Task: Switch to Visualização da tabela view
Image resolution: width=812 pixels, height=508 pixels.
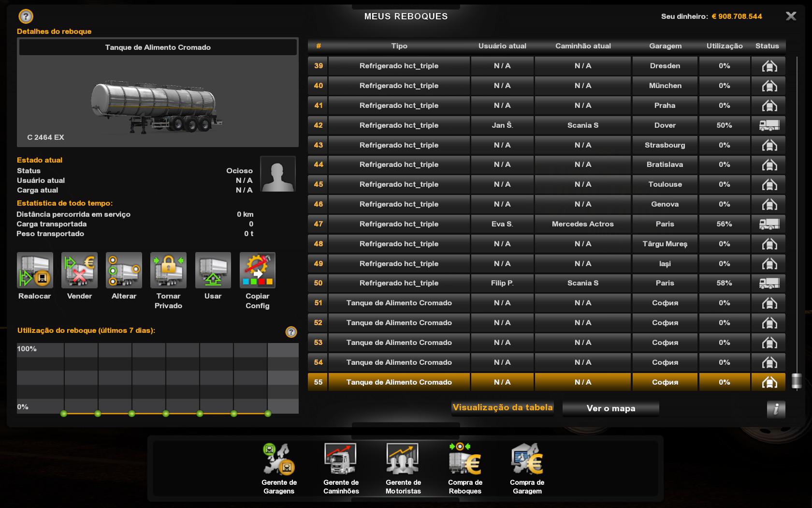Action: click(x=502, y=408)
